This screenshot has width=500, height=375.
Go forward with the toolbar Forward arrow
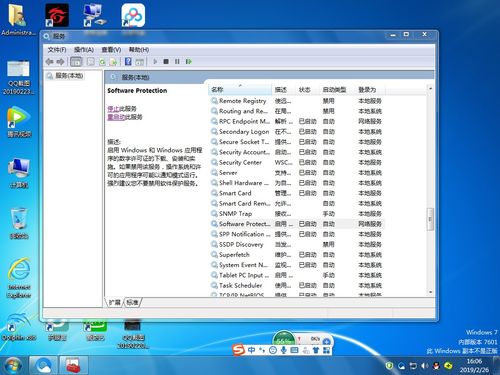60,62
